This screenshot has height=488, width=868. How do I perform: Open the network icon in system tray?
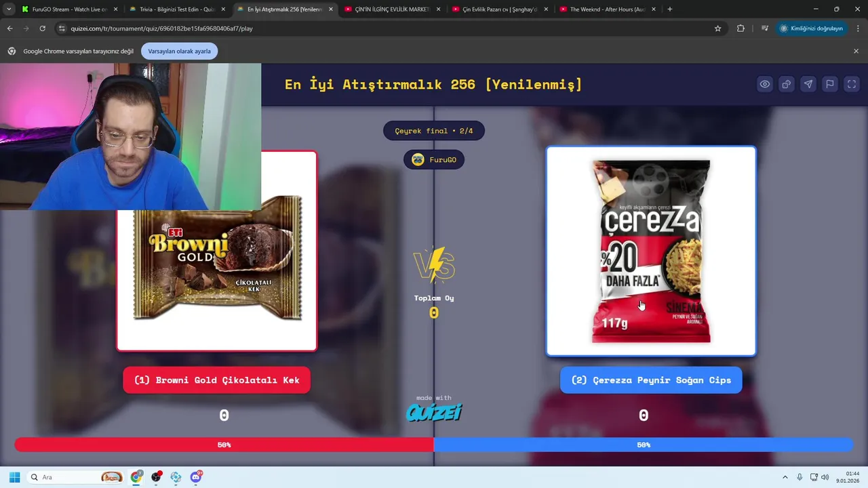(814, 477)
